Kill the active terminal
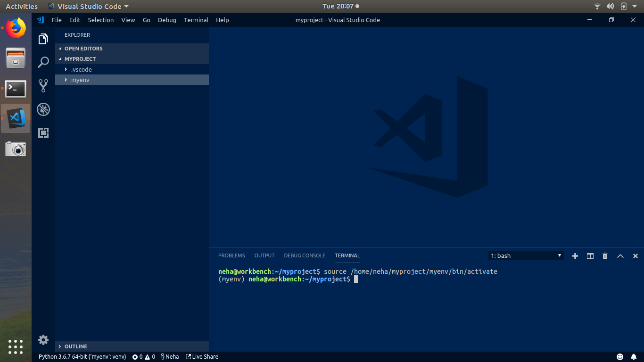 605,255
